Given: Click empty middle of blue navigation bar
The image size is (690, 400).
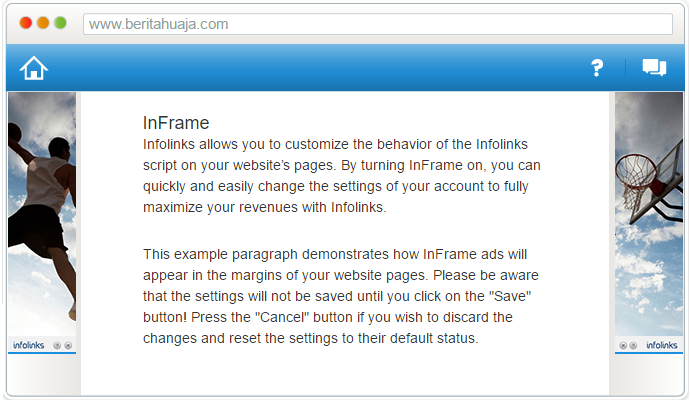Looking at the screenshot, I should (320, 68).
